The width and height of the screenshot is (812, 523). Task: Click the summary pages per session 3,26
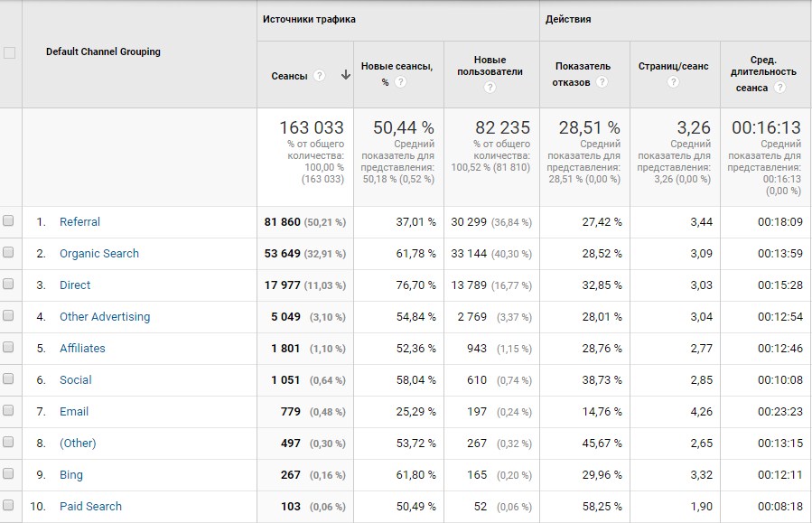tap(694, 127)
